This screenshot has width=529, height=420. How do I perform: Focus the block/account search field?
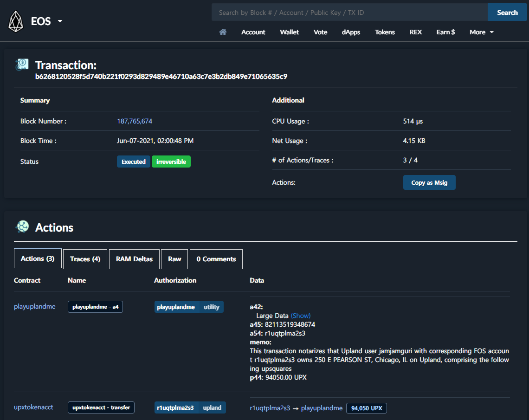(349, 13)
